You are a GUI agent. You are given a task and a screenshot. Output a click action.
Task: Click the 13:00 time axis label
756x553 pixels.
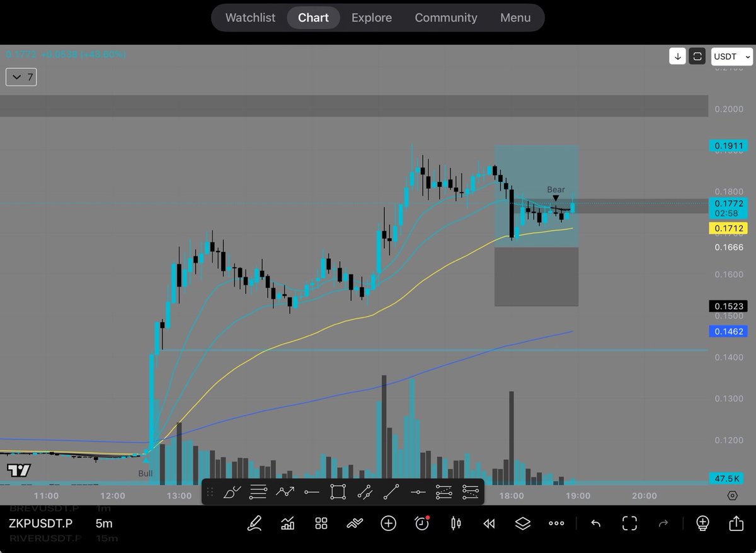tap(179, 496)
